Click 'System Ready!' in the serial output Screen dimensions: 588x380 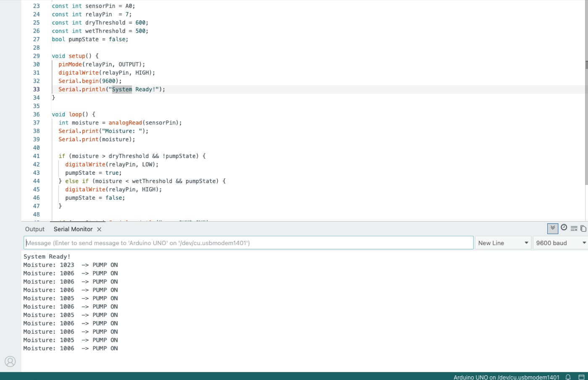47,256
